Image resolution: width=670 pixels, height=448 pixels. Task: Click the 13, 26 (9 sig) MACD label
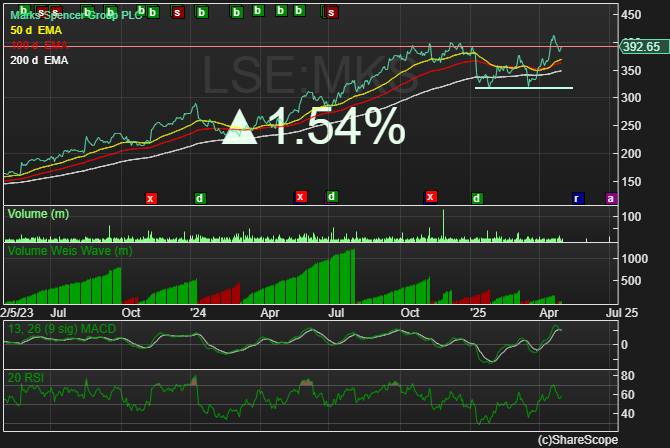[62, 329]
